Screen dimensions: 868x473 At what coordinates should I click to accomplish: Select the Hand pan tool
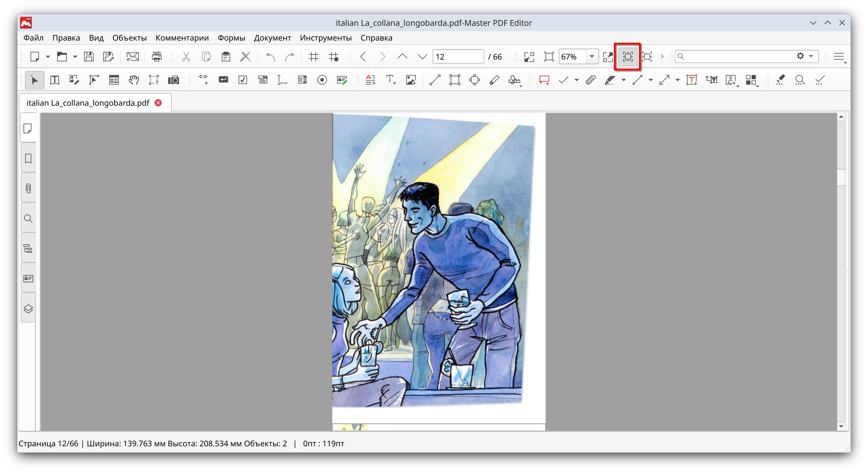click(134, 80)
